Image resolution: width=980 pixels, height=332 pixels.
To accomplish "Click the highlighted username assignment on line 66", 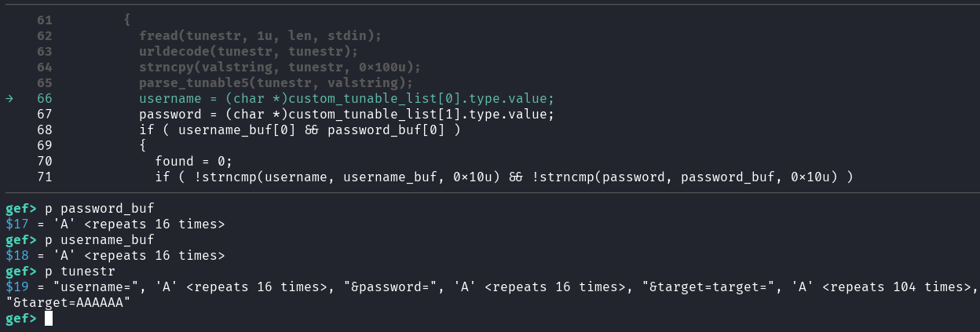I will (346, 98).
